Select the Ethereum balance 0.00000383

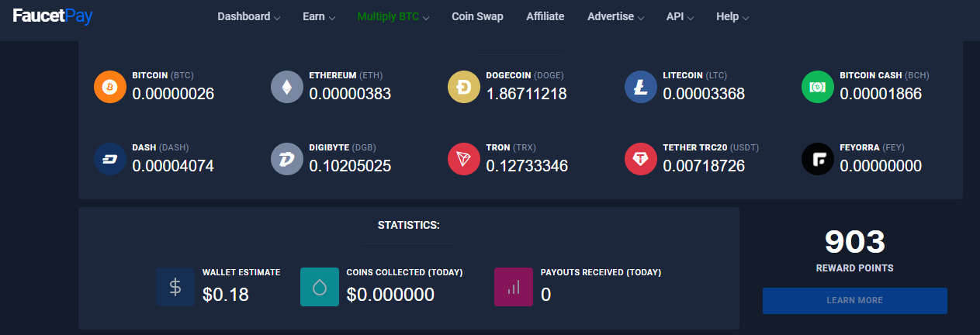tap(350, 94)
